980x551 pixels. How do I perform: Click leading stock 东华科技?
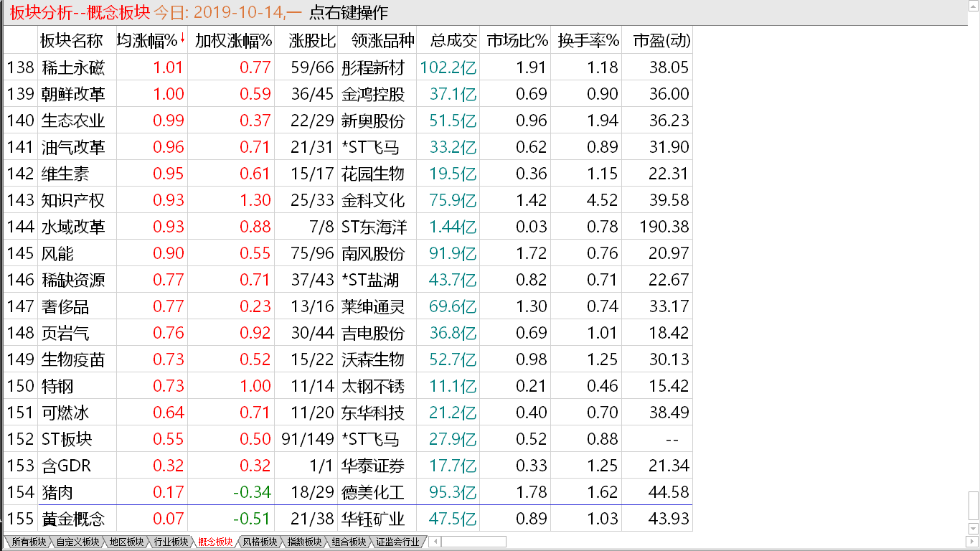click(x=373, y=413)
